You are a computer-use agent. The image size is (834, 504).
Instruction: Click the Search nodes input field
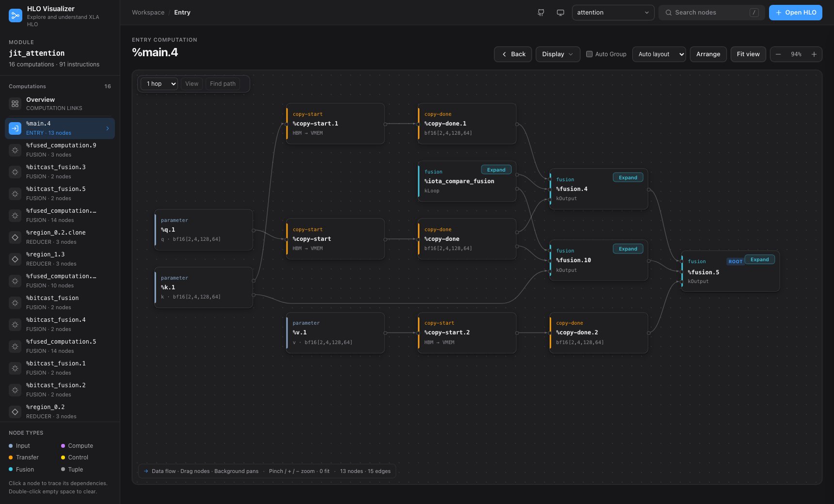(x=711, y=13)
